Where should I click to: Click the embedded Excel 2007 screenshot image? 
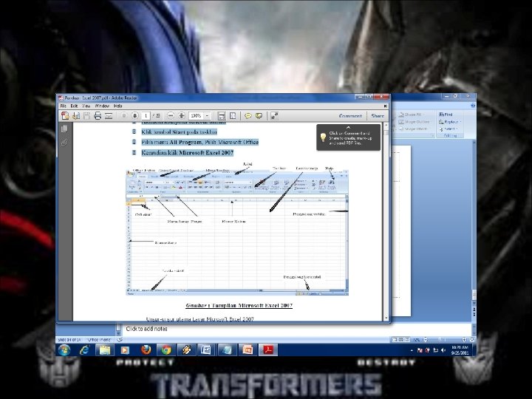tap(237, 233)
